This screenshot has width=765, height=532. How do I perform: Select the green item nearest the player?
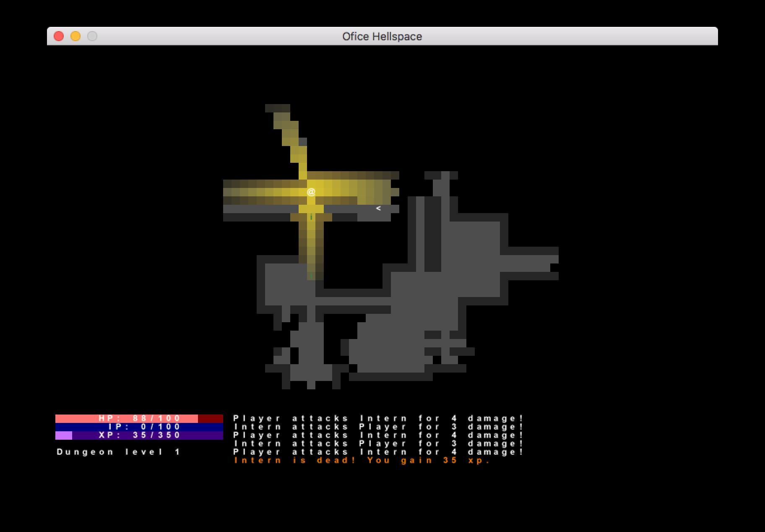pos(311,217)
